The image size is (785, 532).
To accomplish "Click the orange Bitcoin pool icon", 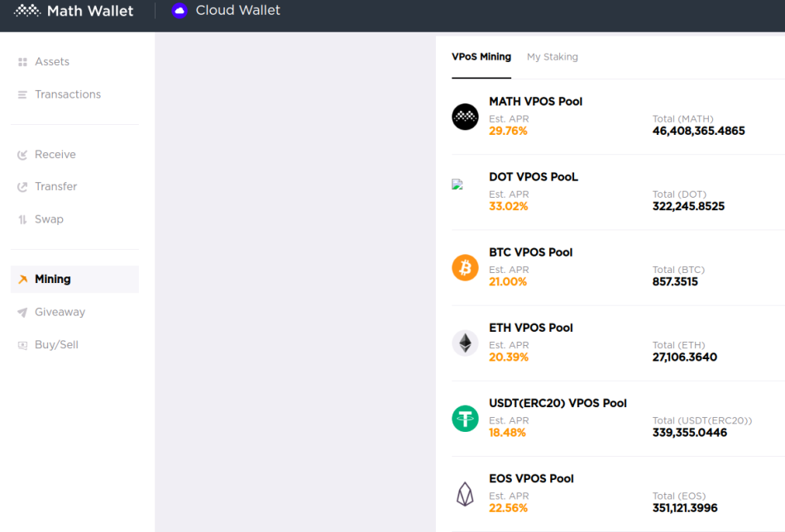I will (x=465, y=267).
